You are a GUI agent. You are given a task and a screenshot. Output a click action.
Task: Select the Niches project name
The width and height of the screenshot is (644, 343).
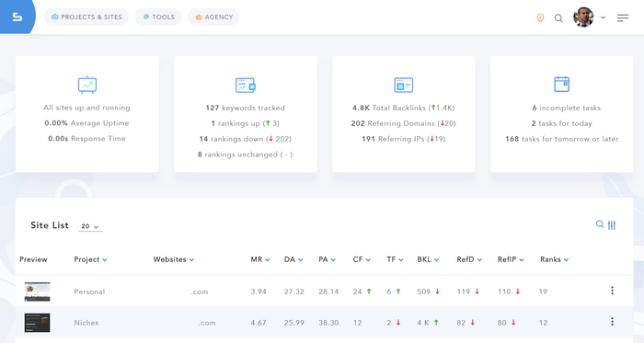pyautogui.click(x=86, y=323)
